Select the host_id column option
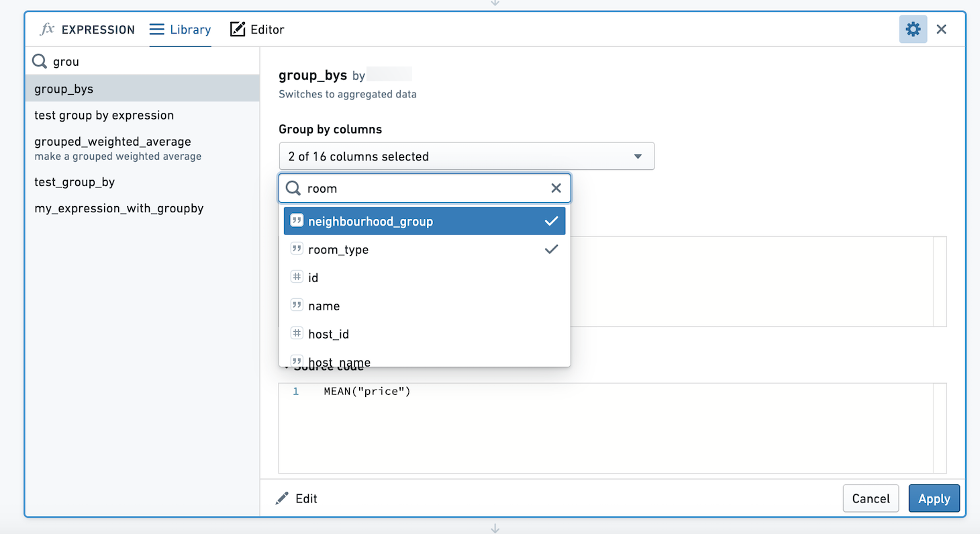980x534 pixels. pos(424,334)
